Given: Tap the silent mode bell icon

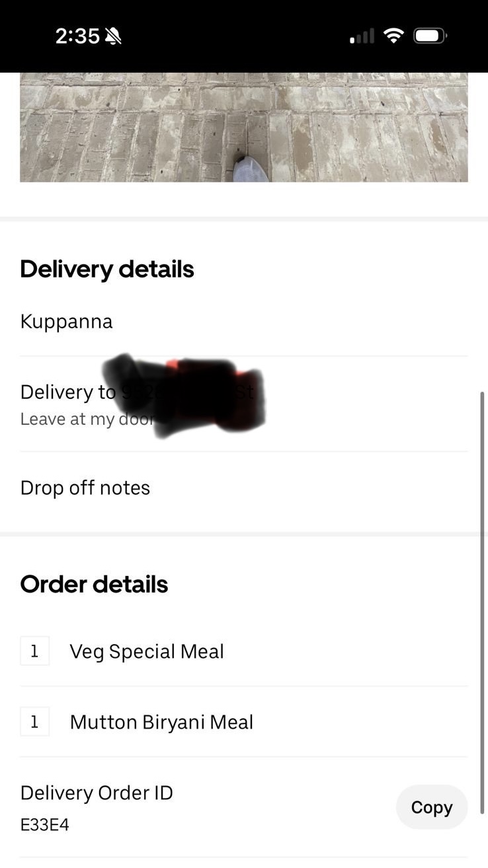Looking at the screenshot, I should point(113,36).
